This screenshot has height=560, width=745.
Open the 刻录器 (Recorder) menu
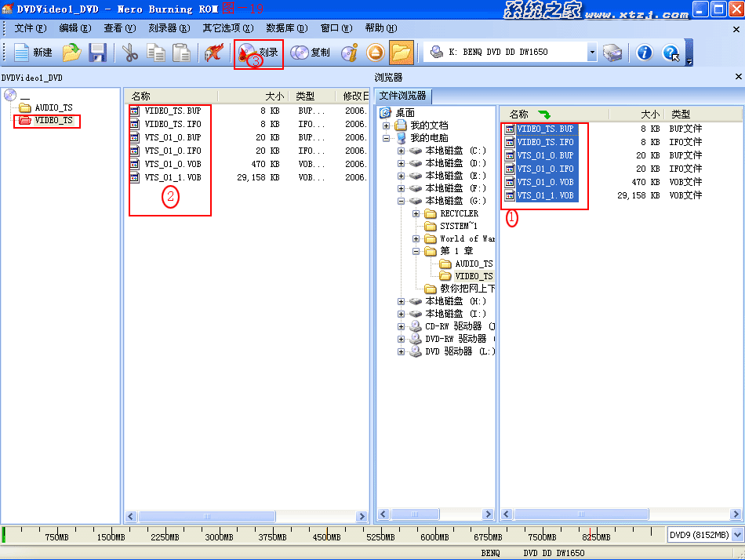169,28
